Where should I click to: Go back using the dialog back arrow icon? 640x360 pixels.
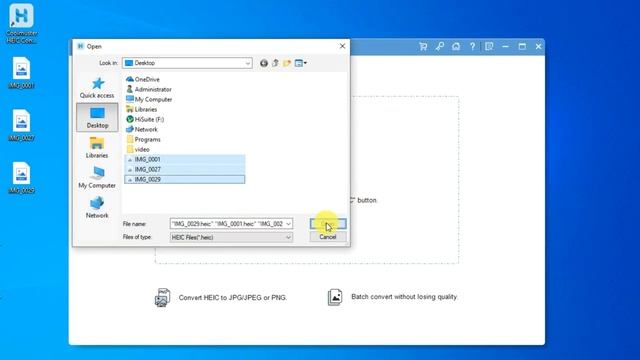click(x=264, y=63)
